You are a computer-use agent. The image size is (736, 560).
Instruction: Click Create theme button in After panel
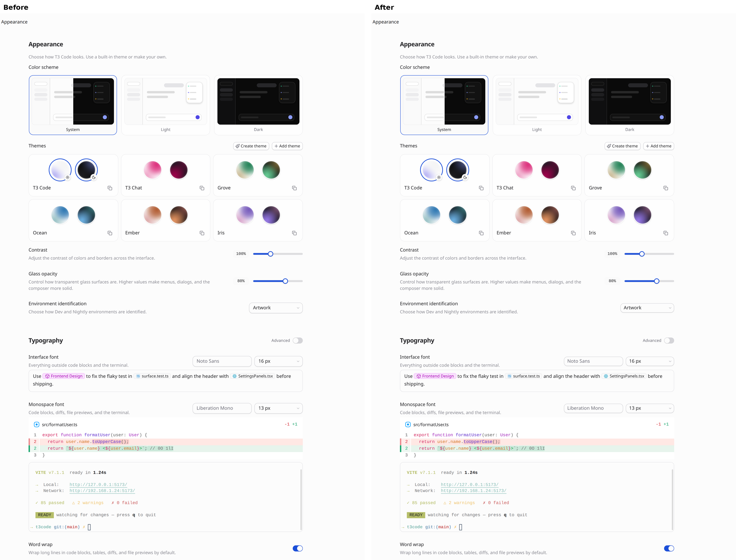[x=622, y=146]
